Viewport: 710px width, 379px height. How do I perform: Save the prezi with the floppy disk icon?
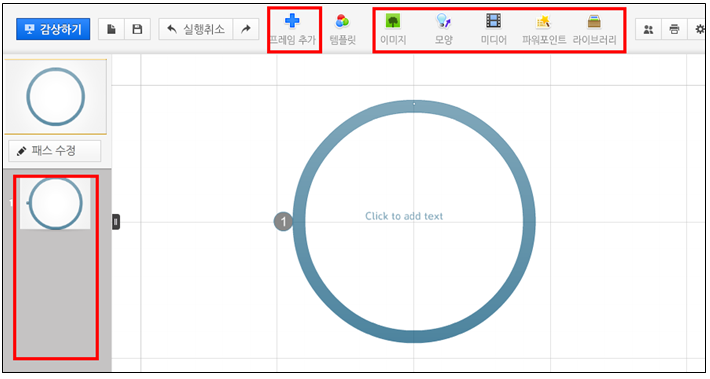pos(137,29)
